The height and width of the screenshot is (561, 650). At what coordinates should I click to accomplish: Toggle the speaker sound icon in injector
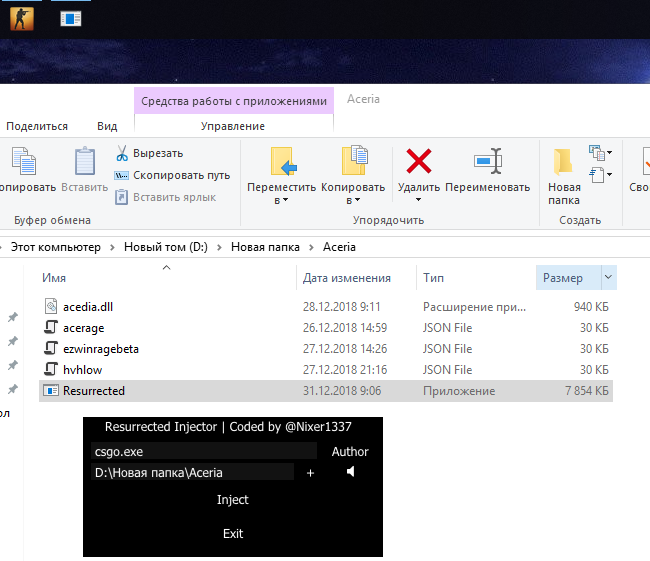351,471
